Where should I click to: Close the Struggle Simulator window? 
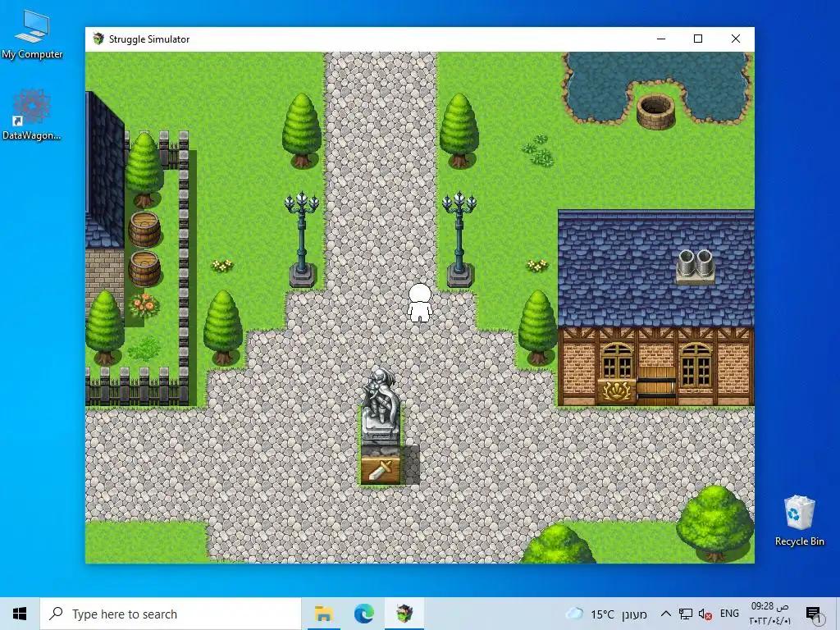(736, 39)
